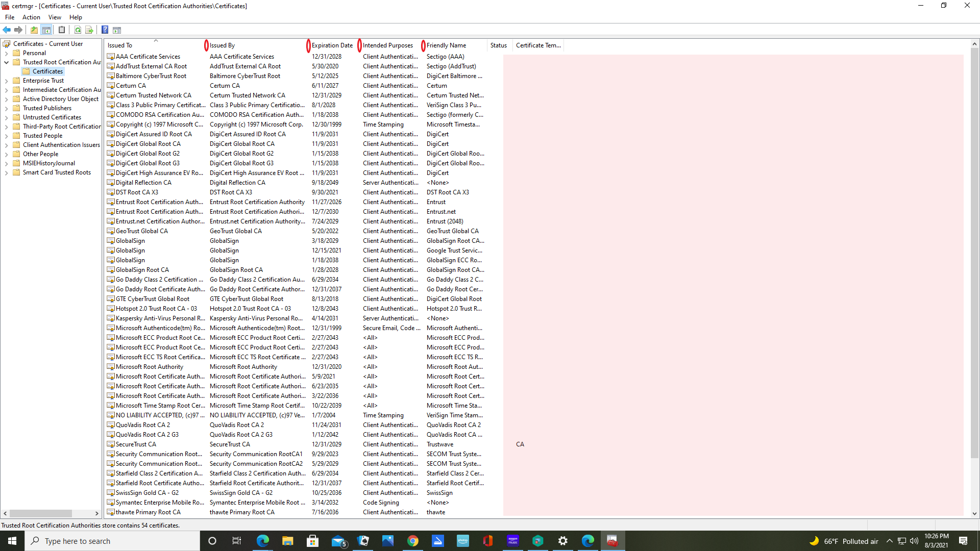Open Google Chrome from taskbar

coord(413,541)
